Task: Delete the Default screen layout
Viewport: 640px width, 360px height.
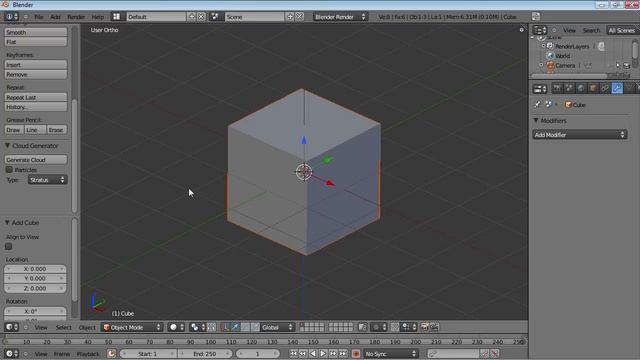Action: [201, 17]
